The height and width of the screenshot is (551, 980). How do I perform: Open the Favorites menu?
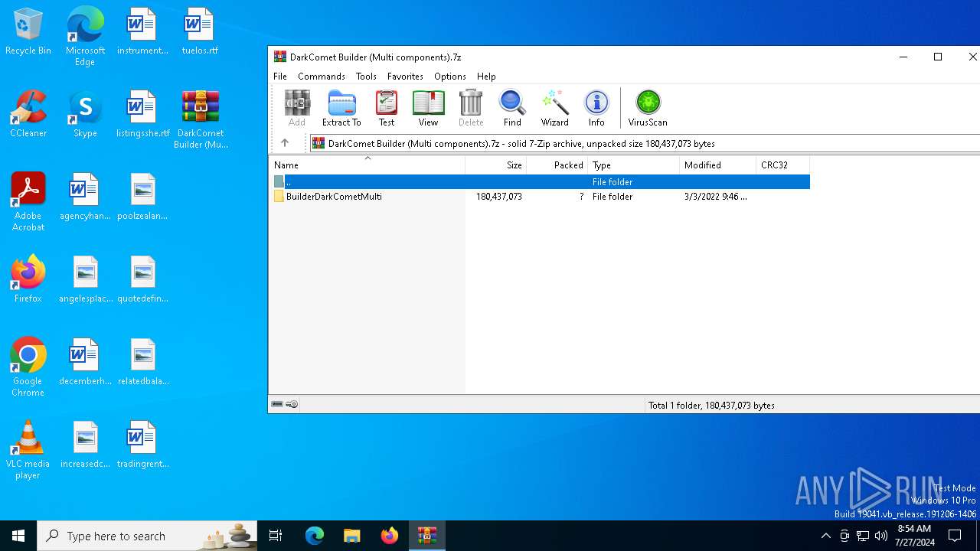(x=405, y=77)
